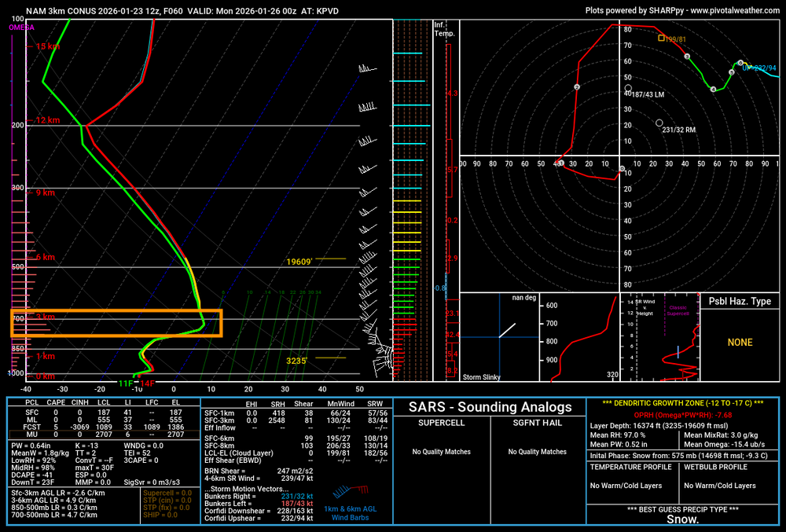The width and height of the screenshot is (786, 532).
Task: Click the 3235' height label on the skew-T
Action: click(299, 360)
